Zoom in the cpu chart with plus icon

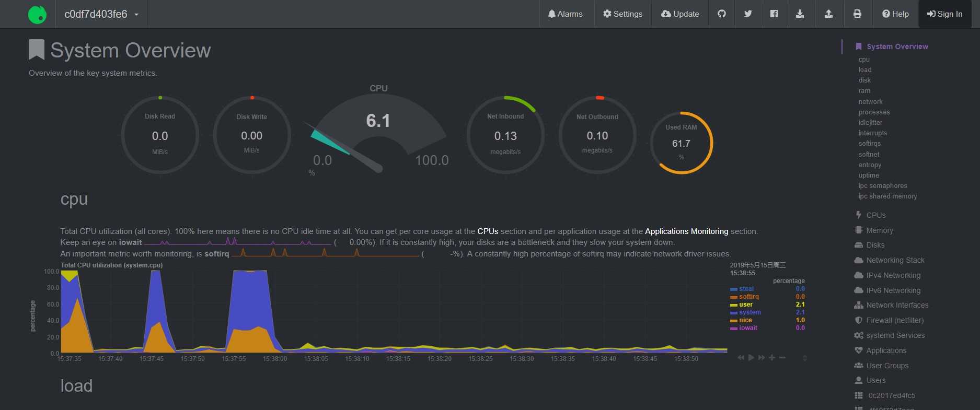point(772,358)
